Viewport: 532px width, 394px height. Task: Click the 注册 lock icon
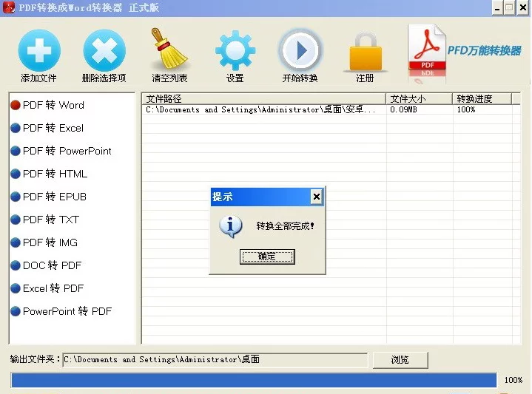point(365,51)
